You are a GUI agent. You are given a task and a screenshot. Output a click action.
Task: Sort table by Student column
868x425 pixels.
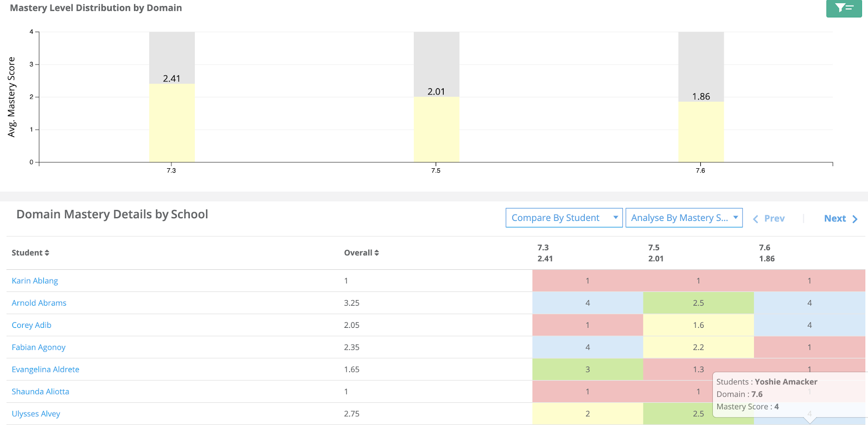[30, 253]
